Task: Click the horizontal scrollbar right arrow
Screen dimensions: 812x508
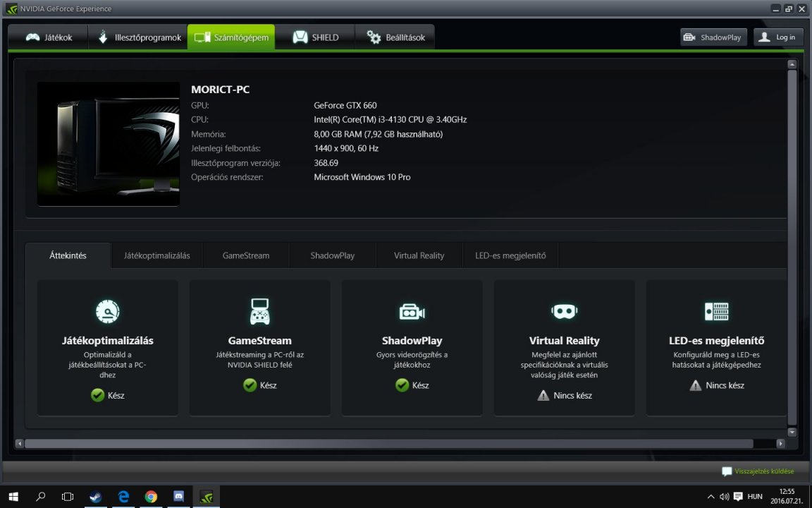Action: click(780, 444)
